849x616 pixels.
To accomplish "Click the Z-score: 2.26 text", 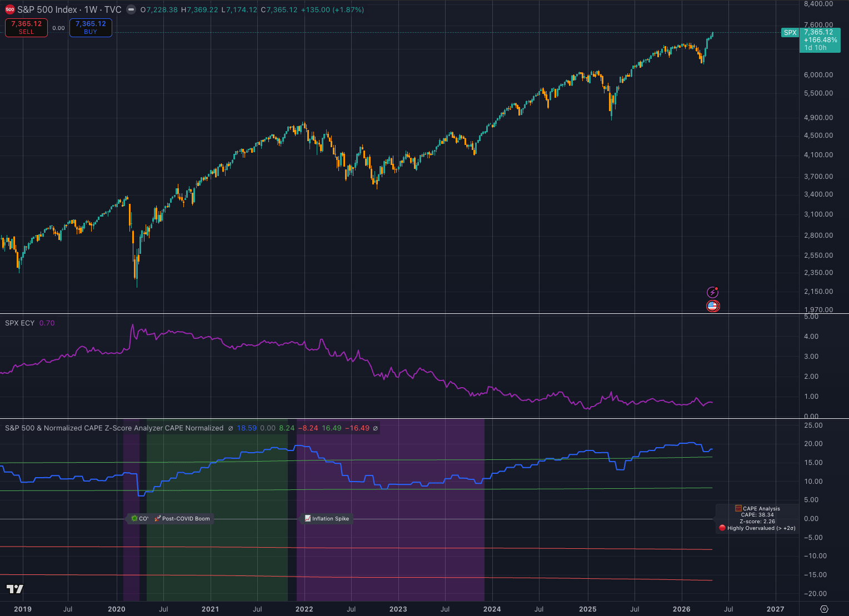I will click(757, 522).
